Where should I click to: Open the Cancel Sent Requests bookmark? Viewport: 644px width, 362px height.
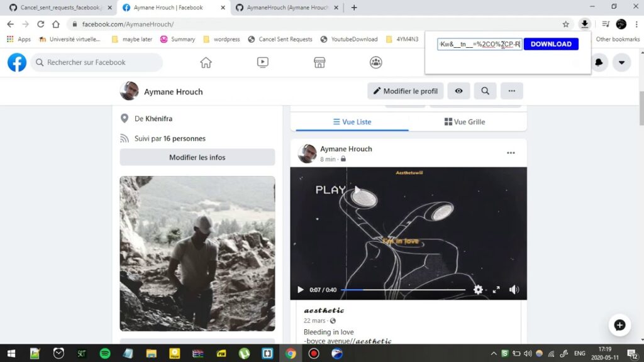280,40
